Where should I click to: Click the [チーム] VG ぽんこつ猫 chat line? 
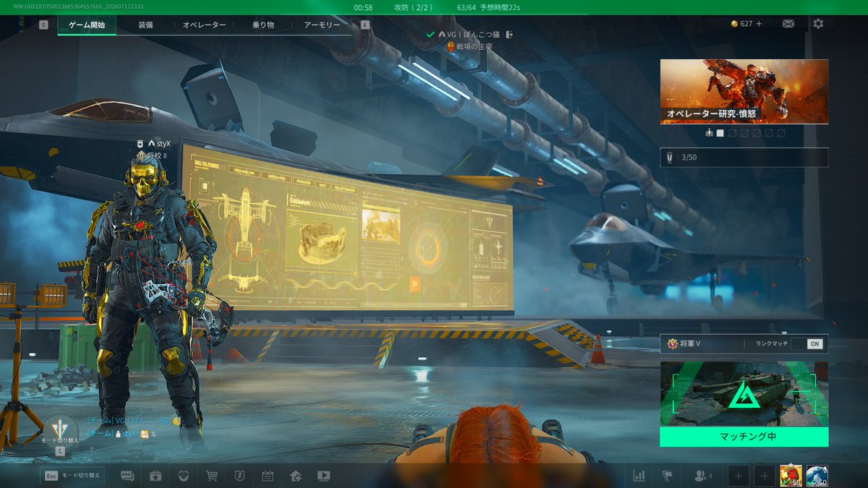[134, 420]
